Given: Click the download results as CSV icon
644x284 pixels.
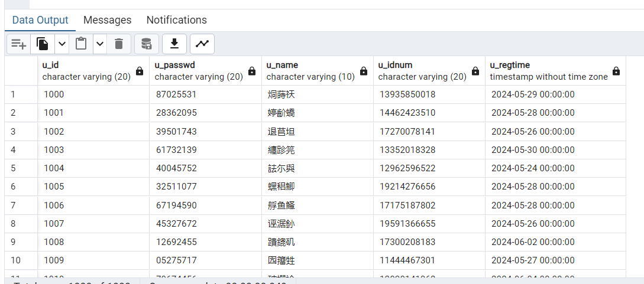Looking at the screenshot, I should 174,44.
